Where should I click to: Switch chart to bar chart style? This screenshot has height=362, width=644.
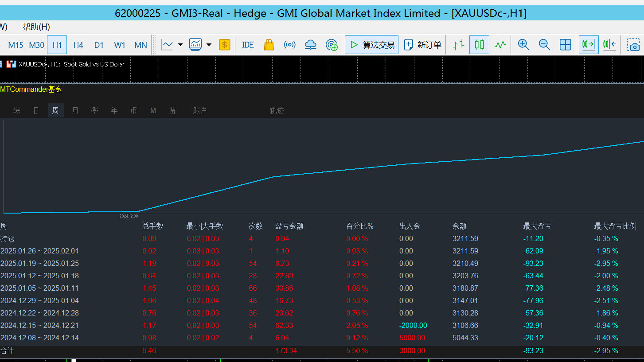459,45
